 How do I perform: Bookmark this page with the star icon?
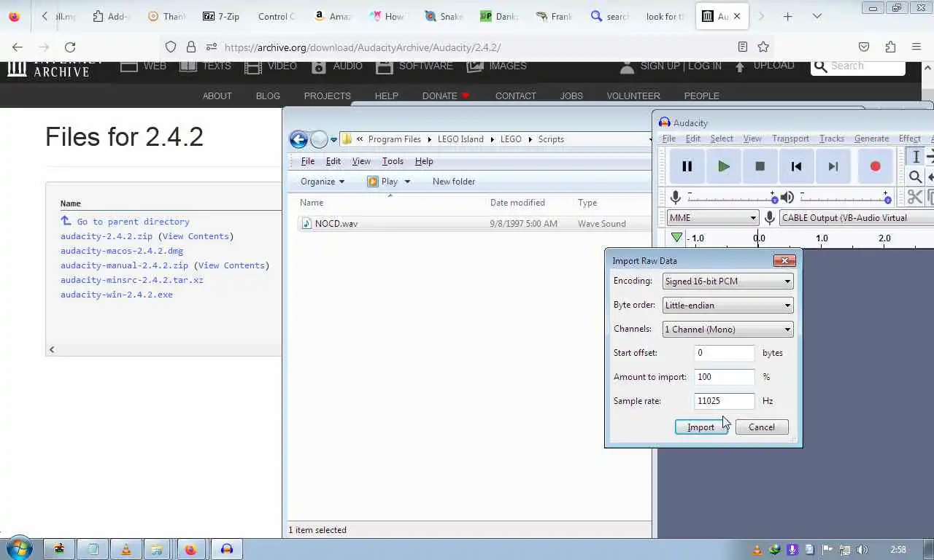click(x=763, y=47)
